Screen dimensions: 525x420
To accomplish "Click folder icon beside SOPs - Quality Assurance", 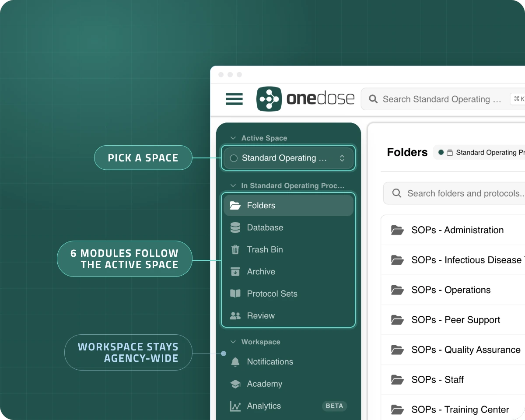I will [x=397, y=350].
